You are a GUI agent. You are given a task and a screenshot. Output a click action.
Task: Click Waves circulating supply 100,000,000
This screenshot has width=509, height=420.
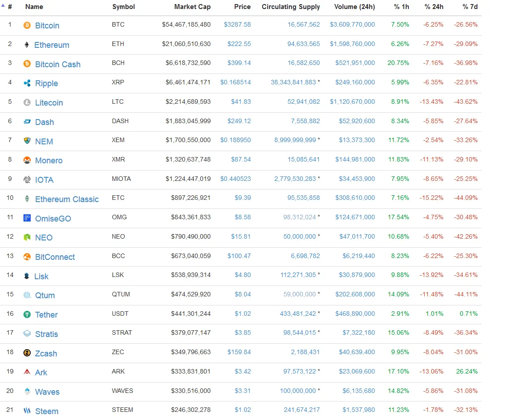298,391
